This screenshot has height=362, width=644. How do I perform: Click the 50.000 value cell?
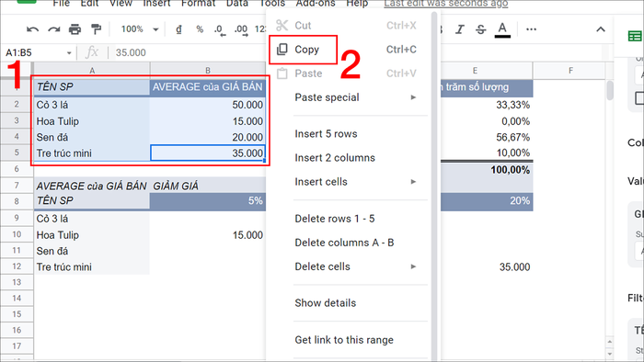coord(208,105)
